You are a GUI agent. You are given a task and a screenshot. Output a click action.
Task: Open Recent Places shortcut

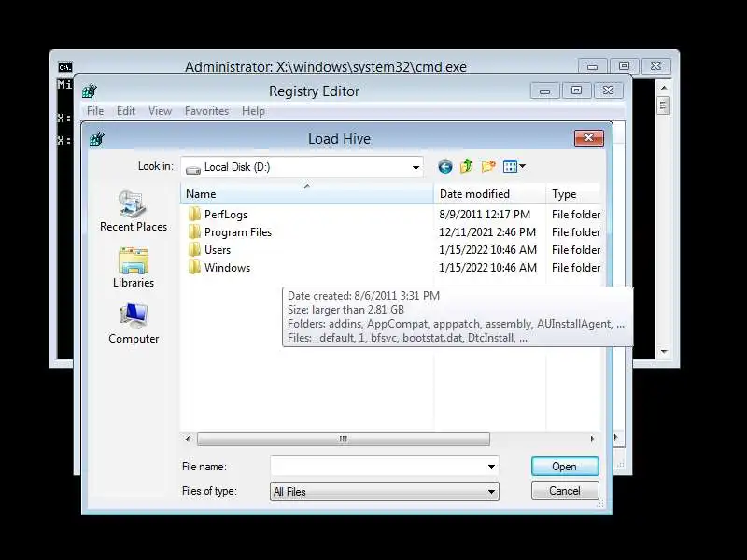[133, 211]
